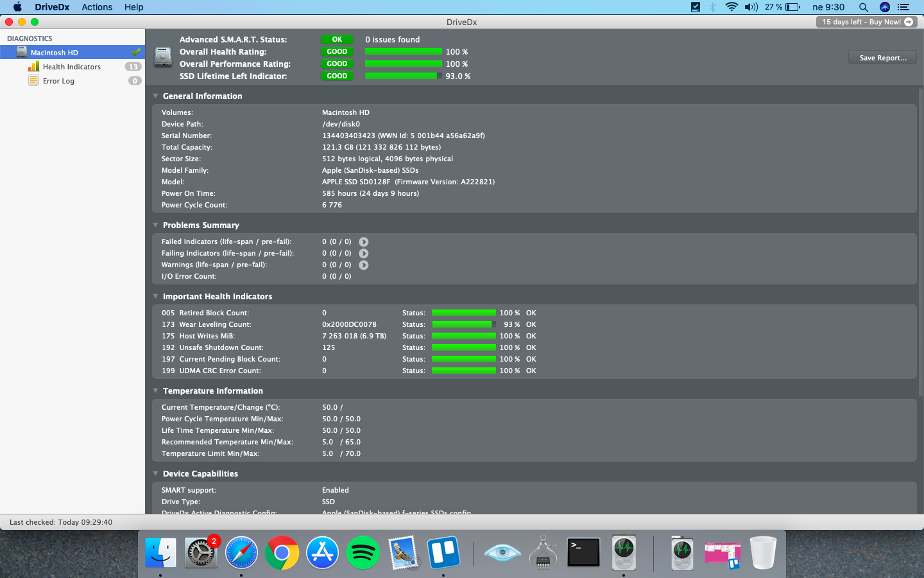Click the Bluetooth icon in menu bar
This screenshot has width=924, height=578.
coord(712,7)
